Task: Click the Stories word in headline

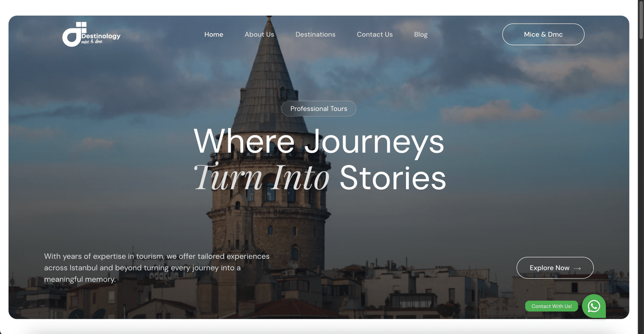Action: [x=393, y=178]
